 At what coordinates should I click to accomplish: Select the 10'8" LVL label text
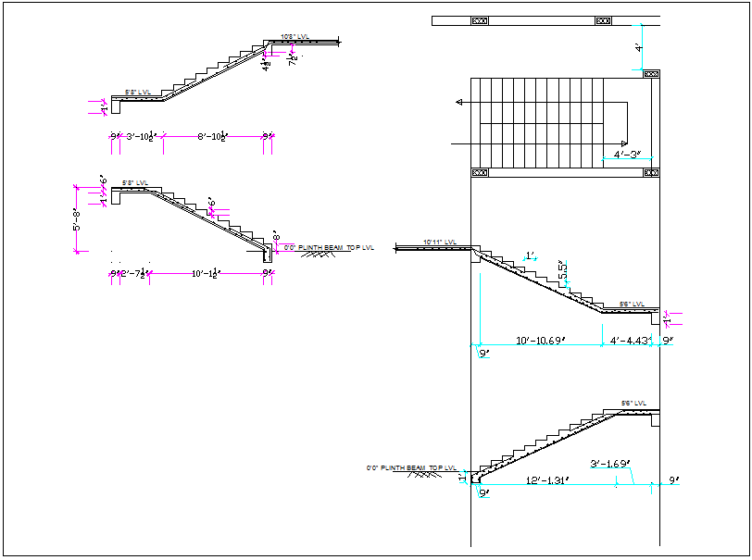(295, 35)
